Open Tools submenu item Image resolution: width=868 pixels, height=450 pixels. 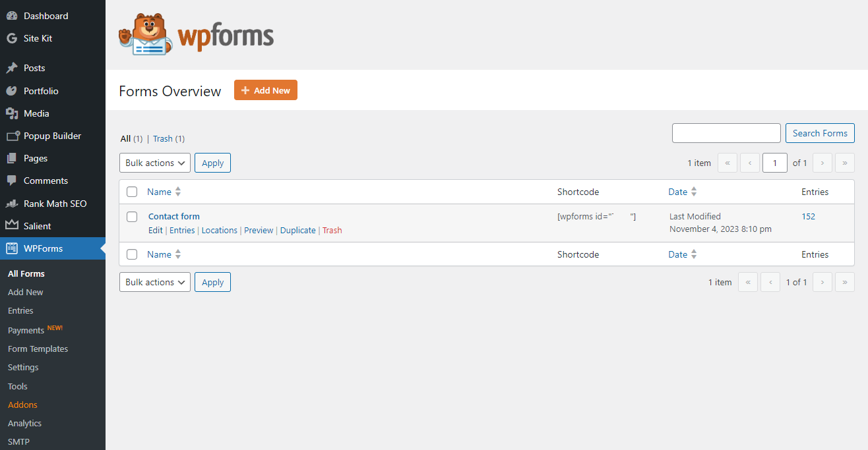(x=18, y=386)
